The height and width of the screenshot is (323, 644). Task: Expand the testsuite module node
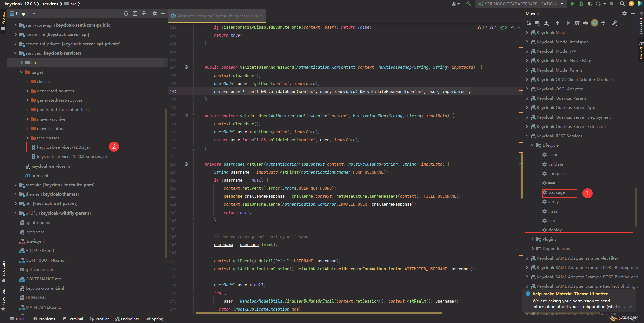pyautogui.click(x=16, y=185)
